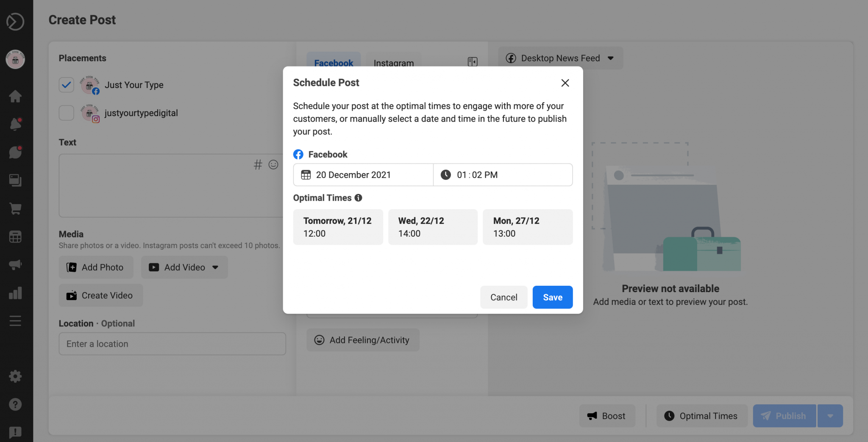Viewport: 868px width, 442px height.
Task: Open Settings from the sidebar gear
Action: click(x=16, y=376)
